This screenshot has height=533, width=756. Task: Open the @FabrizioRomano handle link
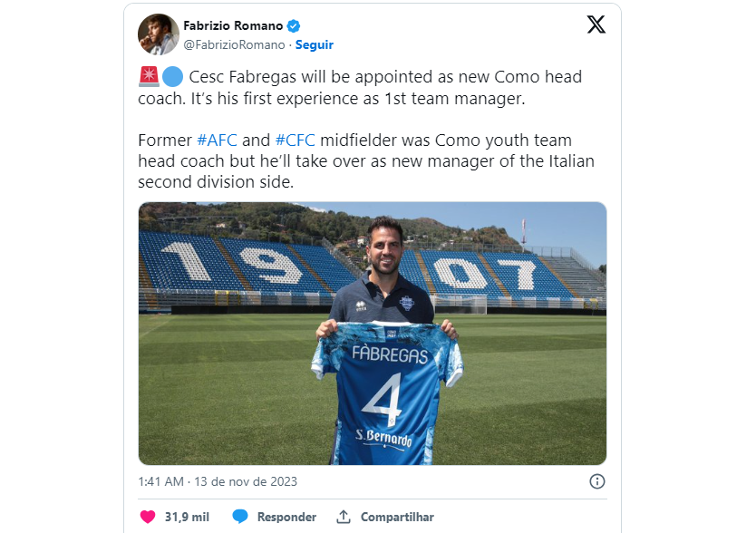(x=234, y=44)
